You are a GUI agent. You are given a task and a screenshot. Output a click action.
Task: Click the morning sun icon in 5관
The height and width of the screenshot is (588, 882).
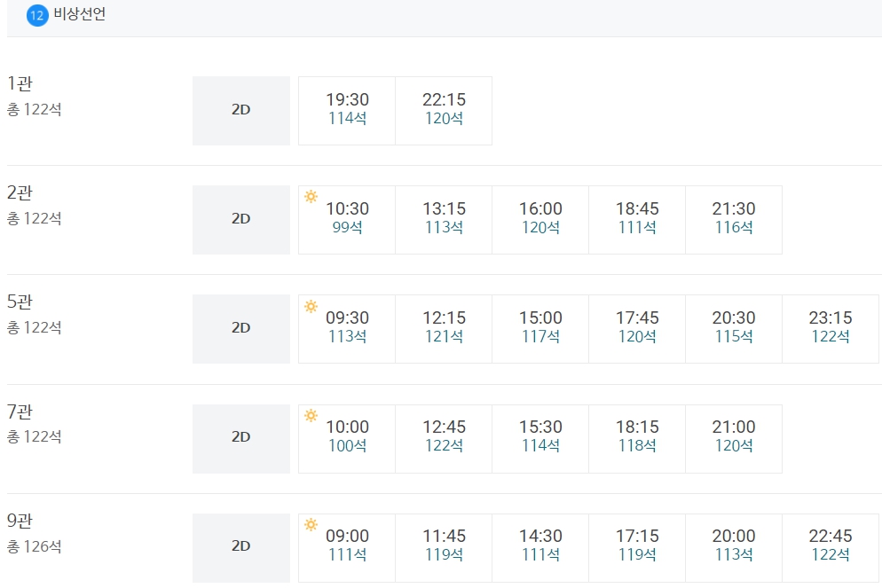coord(311,306)
